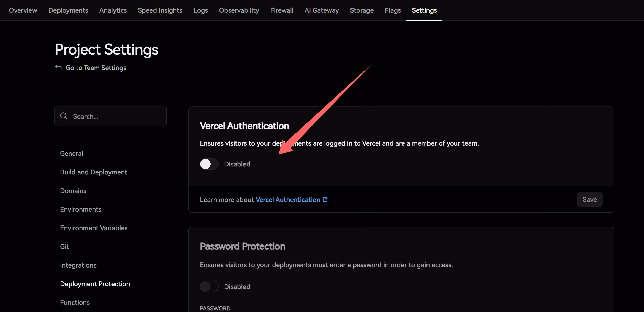The image size is (644, 312).
Task: Open Build and Deployment settings
Action: [x=94, y=172]
